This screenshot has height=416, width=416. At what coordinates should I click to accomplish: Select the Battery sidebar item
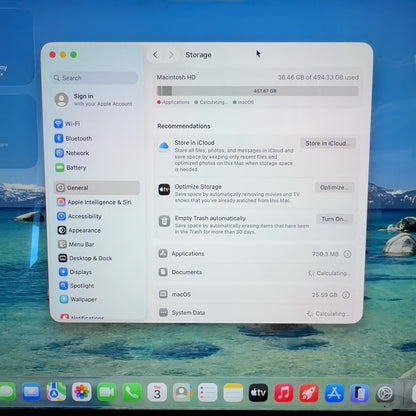click(x=71, y=168)
